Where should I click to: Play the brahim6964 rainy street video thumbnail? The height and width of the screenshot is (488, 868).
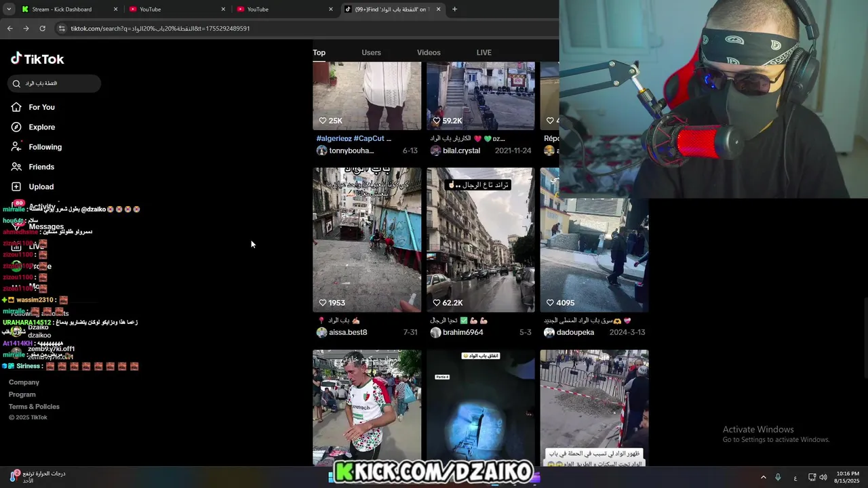pyautogui.click(x=481, y=239)
